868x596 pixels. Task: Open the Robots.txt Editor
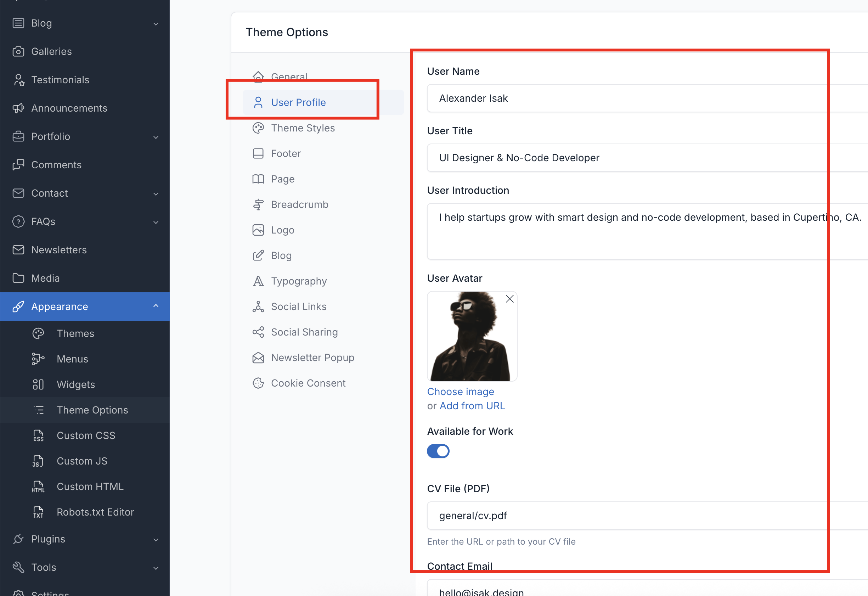point(96,512)
